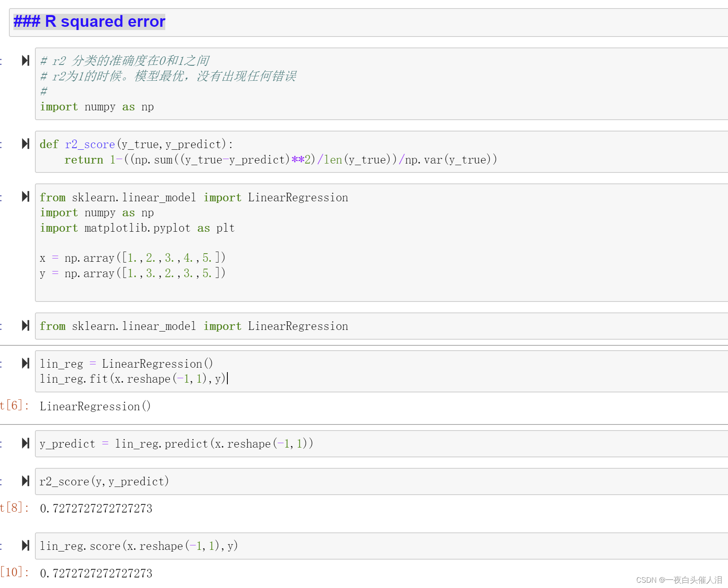Viewport: 728px width, 588px height.
Task: Run the lin_reg.score cell
Action: pyautogui.click(x=26, y=545)
